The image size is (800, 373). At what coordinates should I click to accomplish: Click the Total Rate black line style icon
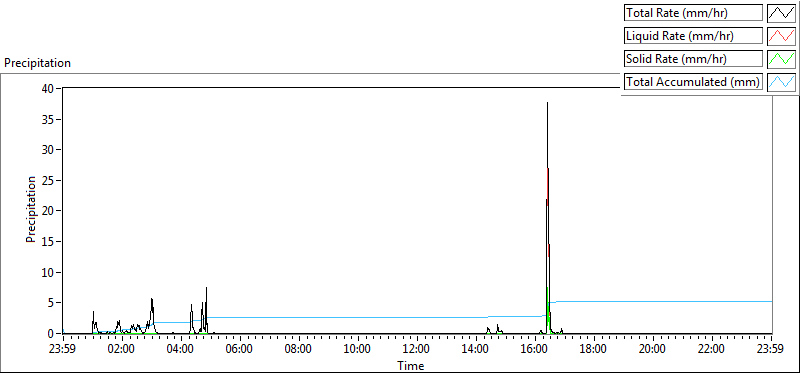pos(782,13)
